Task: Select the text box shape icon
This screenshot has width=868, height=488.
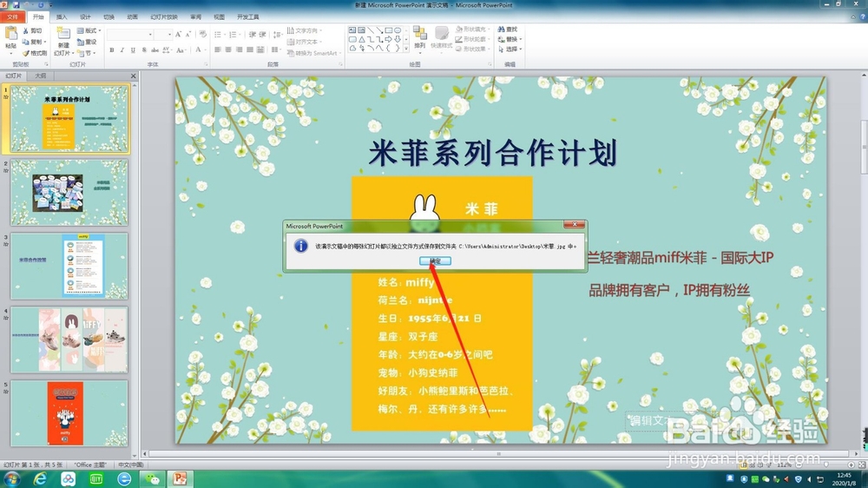Action: tap(352, 30)
